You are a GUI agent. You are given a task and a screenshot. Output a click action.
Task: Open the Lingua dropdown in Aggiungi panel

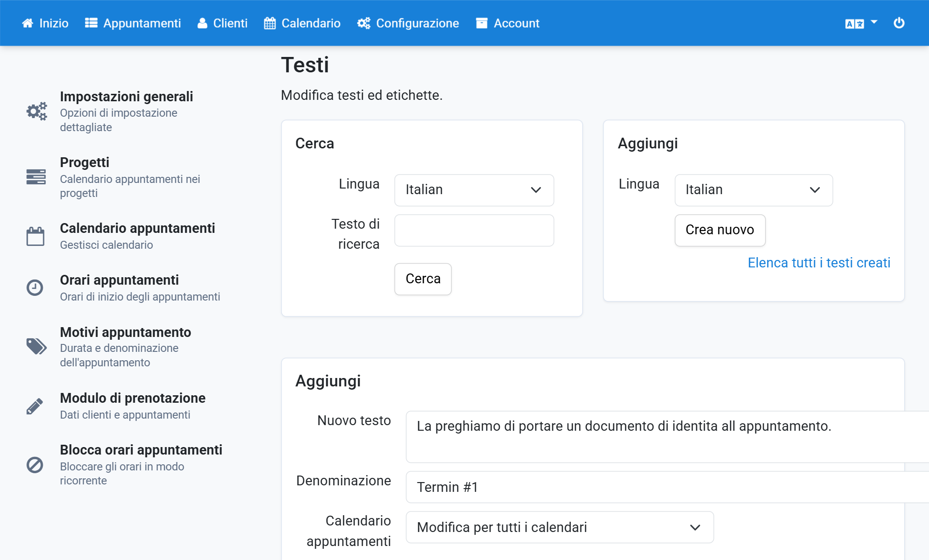[x=753, y=190]
